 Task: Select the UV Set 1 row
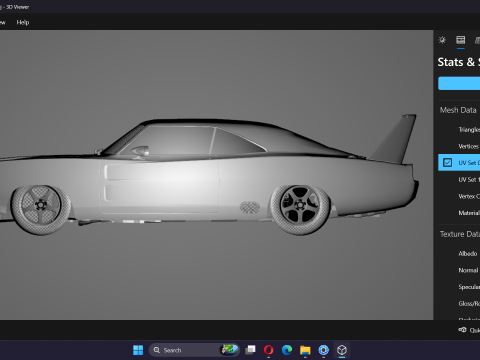tap(459, 180)
